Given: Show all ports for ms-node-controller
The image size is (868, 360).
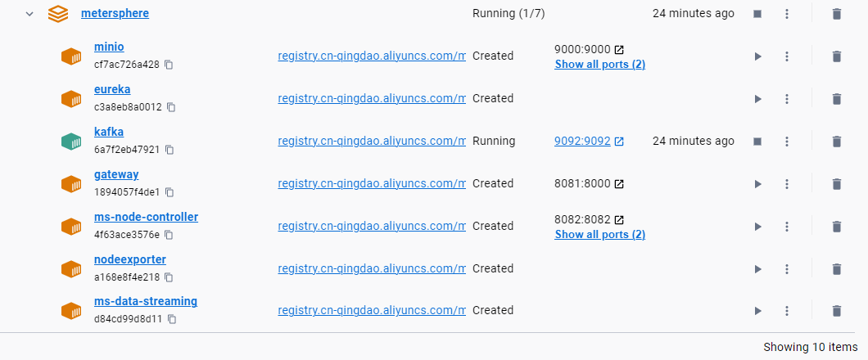Looking at the screenshot, I should (x=600, y=235).
